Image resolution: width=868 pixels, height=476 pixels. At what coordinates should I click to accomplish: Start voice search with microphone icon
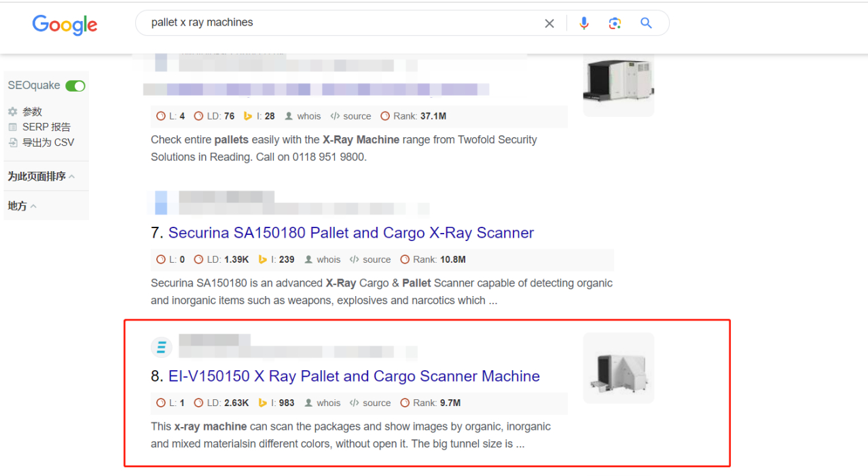pyautogui.click(x=583, y=24)
